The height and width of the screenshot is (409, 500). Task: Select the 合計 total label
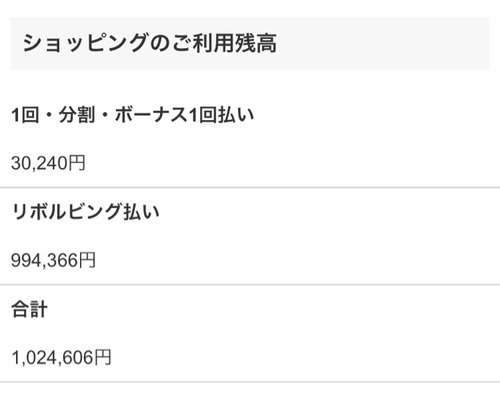coord(29,309)
